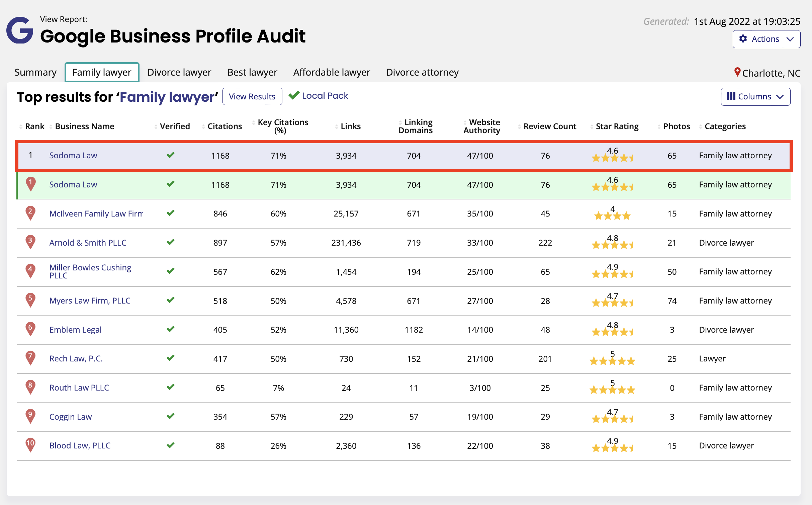
Task: Sort by Review Count column
Action: pyautogui.click(x=547, y=127)
